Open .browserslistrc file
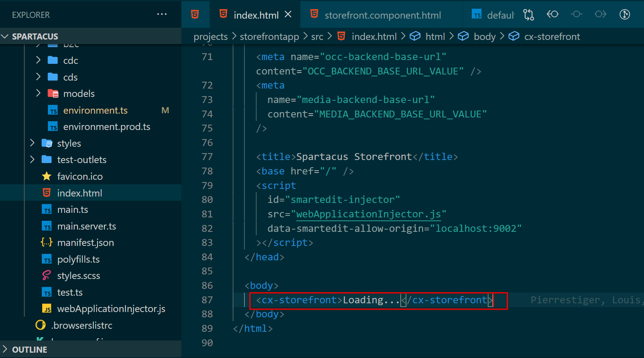Screen dimensions: 644x358 point(82,325)
